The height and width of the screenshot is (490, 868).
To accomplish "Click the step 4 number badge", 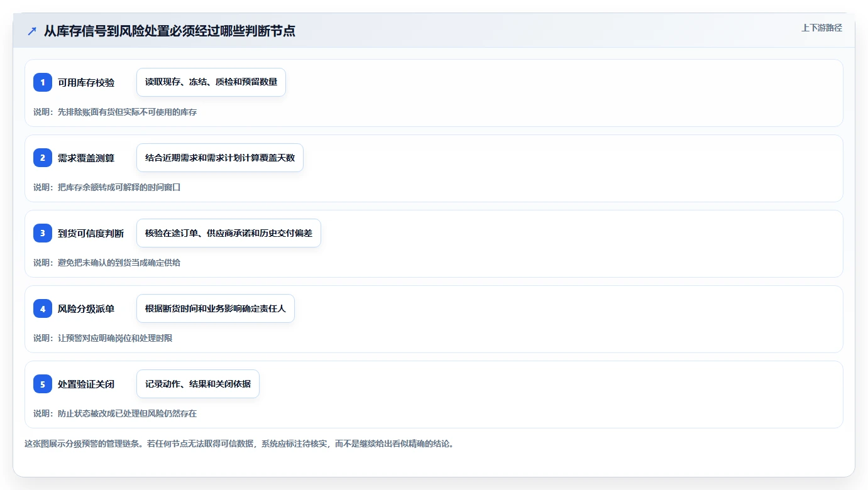I will pyautogui.click(x=43, y=308).
